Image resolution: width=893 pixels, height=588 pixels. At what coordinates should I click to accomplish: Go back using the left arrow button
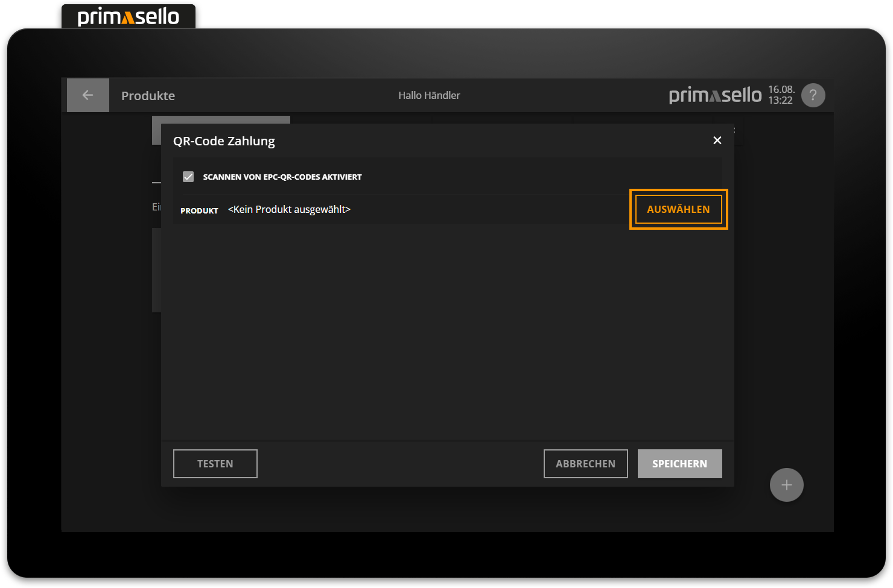pos(87,95)
